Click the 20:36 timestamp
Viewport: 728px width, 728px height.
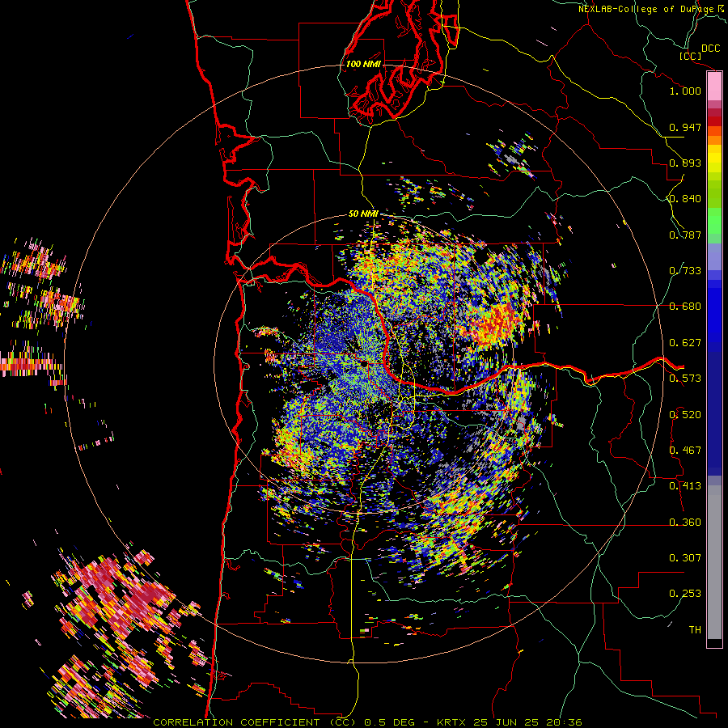564,722
